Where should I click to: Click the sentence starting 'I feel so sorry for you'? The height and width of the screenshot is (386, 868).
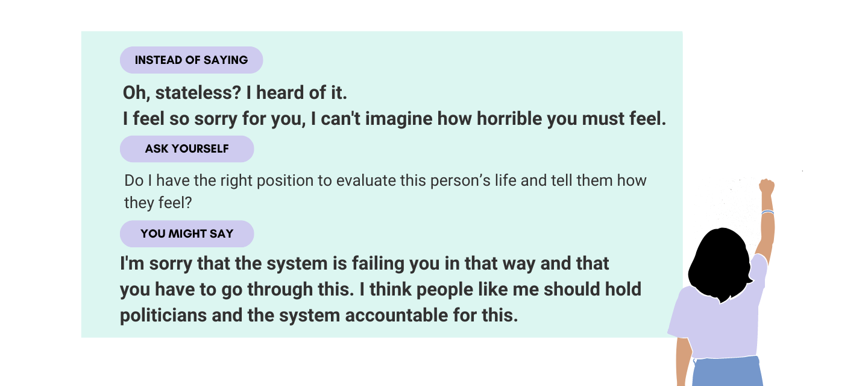tap(394, 119)
